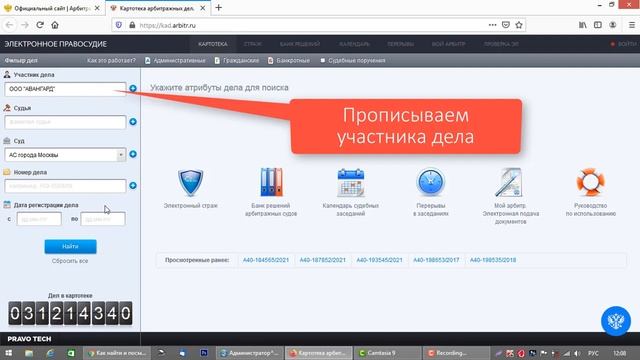The image size is (640, 360).
Task: Open the КАЛЕНДАРЬ tab
Action: (354, 44)
